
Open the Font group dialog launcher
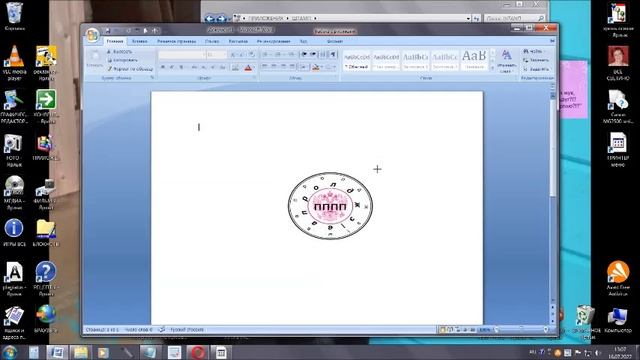pos(254,78)
